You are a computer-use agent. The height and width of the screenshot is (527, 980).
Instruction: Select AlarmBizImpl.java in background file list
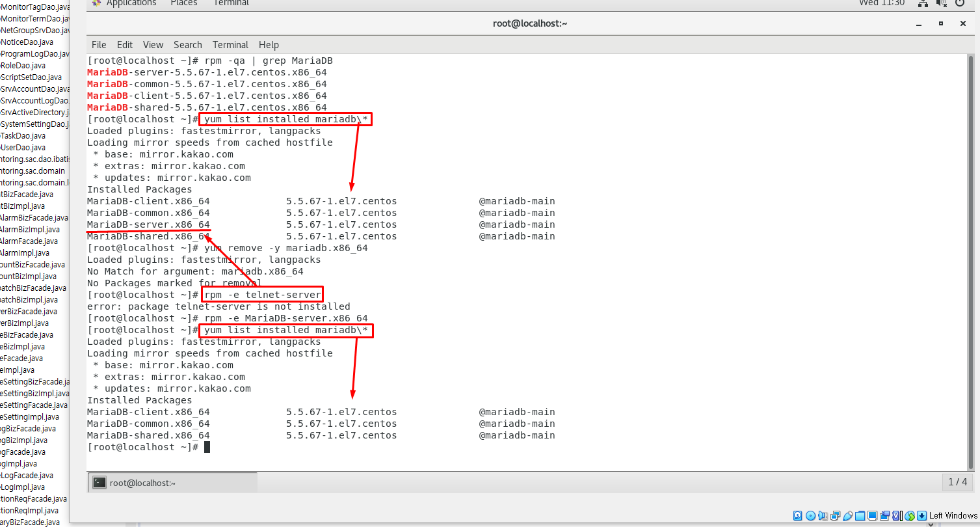click(x=30, y=230)
